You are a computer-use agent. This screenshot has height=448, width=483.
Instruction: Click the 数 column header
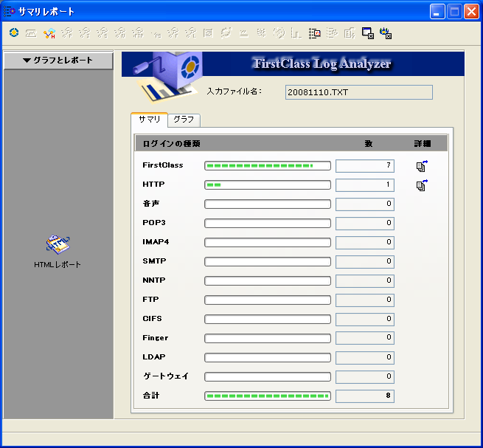pyautogui.click(x=369, y=144)
